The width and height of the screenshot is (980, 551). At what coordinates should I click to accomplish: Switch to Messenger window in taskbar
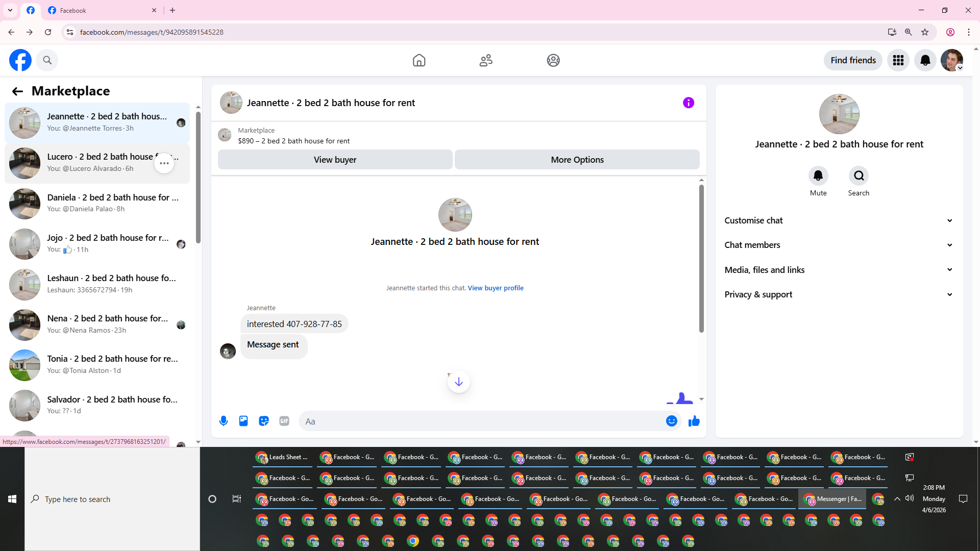[832, 499]
